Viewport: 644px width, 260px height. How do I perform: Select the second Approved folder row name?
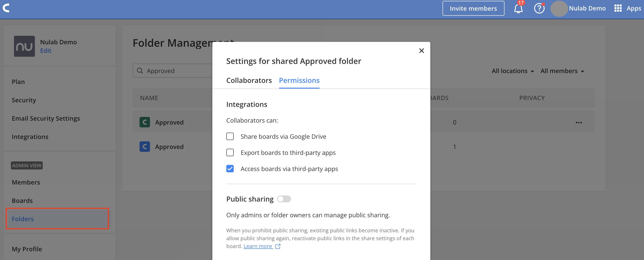[x=169, y=147]
